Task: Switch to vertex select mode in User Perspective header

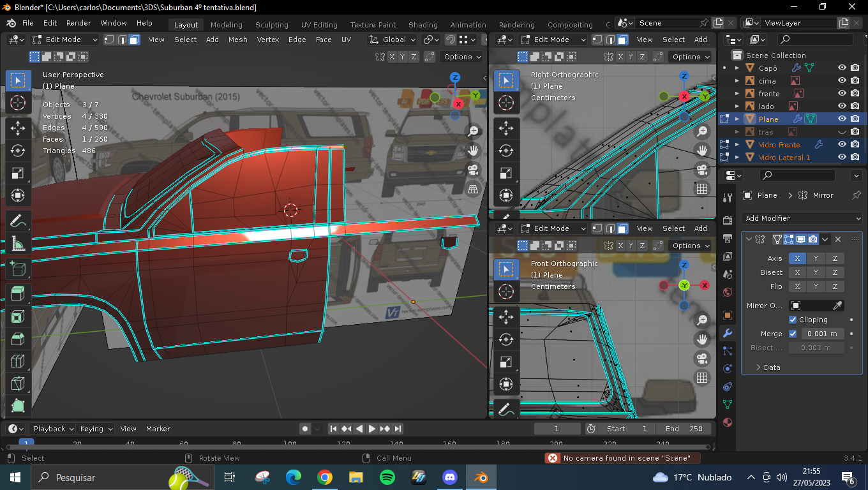Action: coord(109,40)
